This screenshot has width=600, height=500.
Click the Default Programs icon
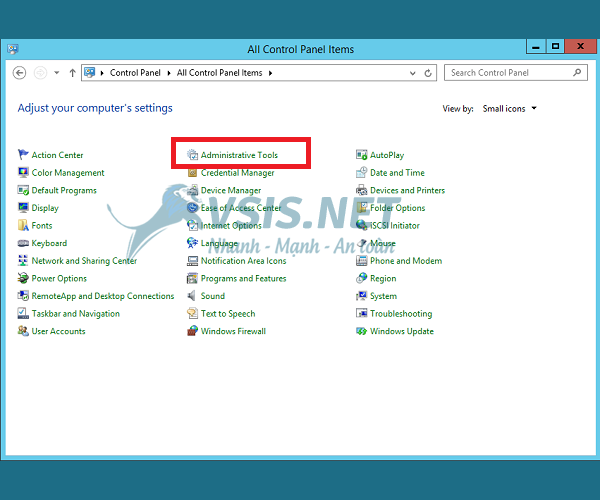(x=23, y=190)
